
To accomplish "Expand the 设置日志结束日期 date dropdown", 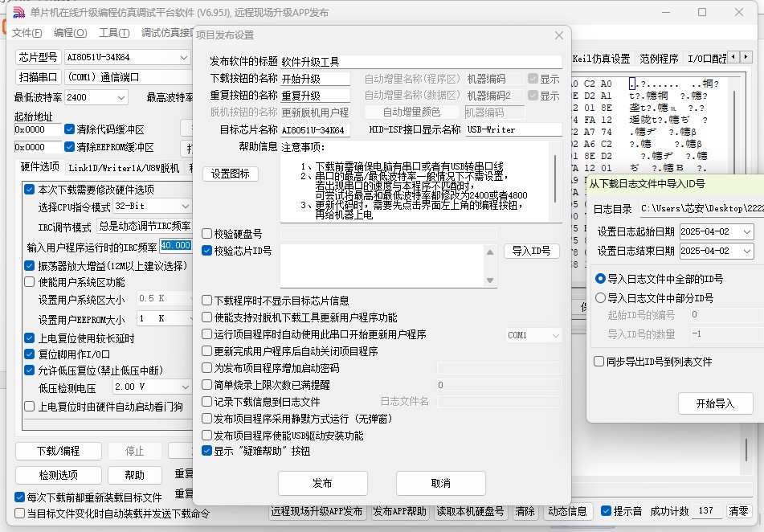I will (746, 251).
